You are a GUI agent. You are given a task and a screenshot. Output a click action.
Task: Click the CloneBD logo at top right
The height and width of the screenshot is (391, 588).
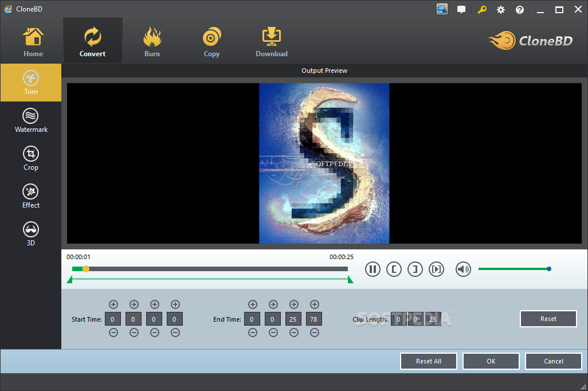click(x=530, y=41)
